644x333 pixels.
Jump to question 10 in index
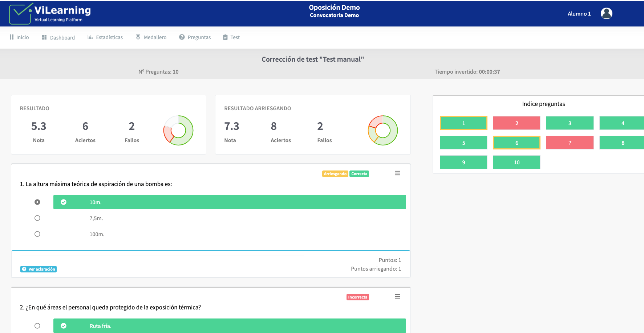pyautogui.click(x=517, y=162)
